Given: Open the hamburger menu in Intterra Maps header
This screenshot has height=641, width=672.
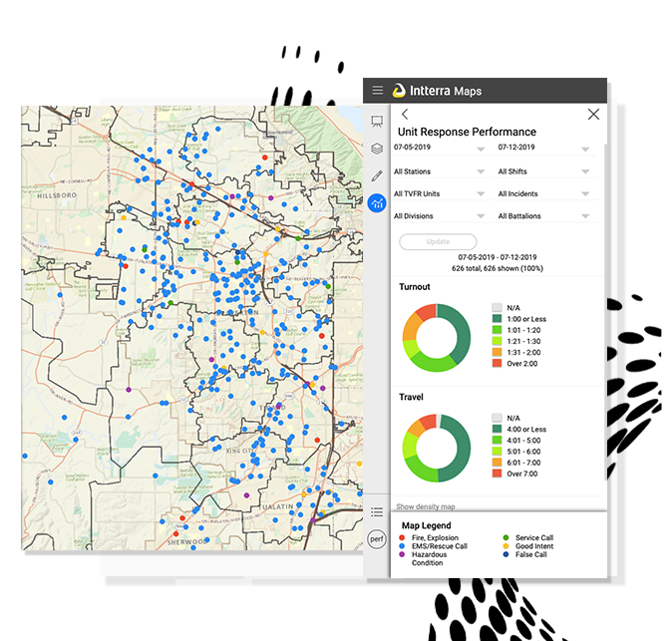Looking at the screenshot, I should [x=378, y=91].
